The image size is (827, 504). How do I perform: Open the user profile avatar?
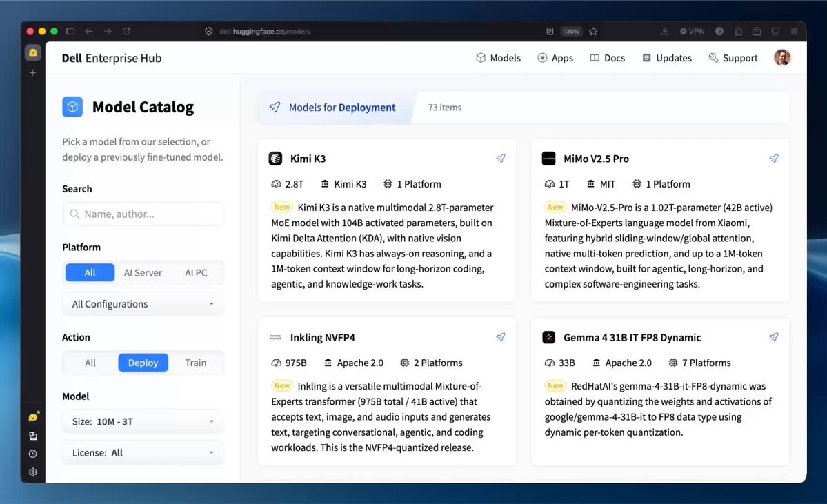(781, 57)
